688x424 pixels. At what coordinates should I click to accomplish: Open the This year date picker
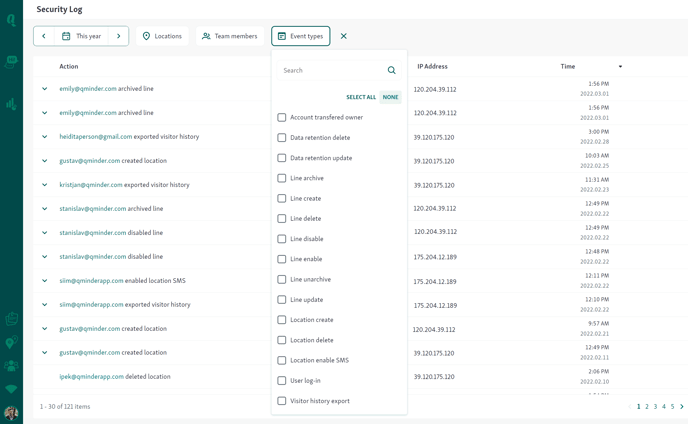point(82,36)
